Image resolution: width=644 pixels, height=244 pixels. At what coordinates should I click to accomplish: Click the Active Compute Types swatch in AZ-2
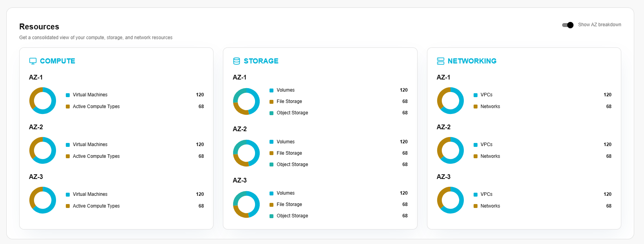(68, 156)
